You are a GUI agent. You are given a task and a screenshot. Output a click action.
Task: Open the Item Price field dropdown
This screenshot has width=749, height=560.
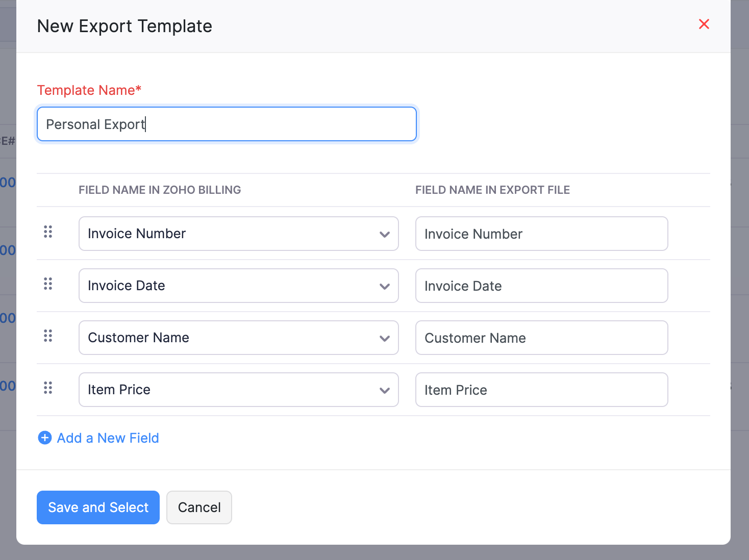pyautogui.click(x=238, y=390)
